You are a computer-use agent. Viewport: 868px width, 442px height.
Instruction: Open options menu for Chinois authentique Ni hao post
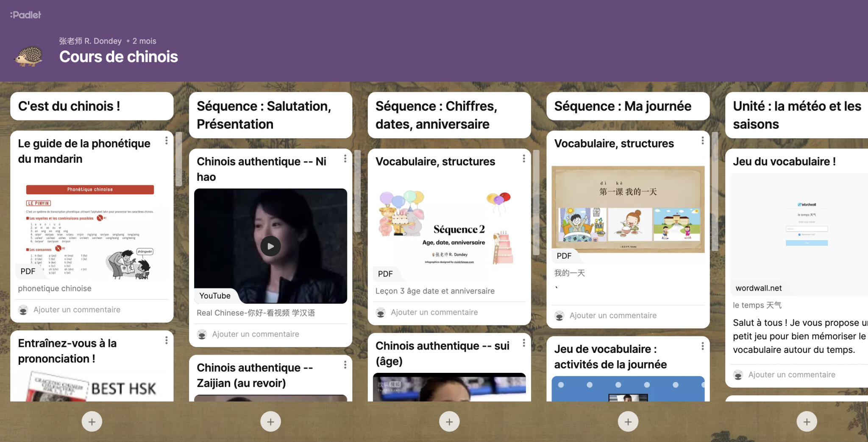(345, 159)
